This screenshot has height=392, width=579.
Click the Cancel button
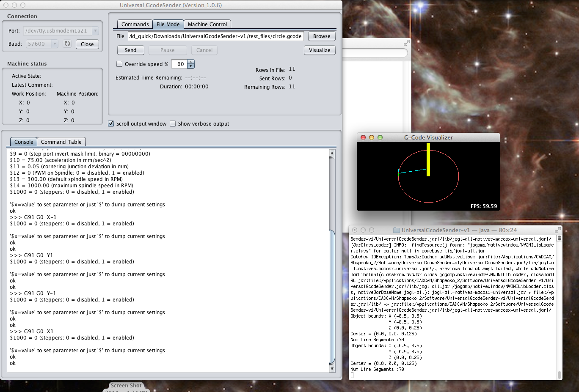click(x=204, y=50)
